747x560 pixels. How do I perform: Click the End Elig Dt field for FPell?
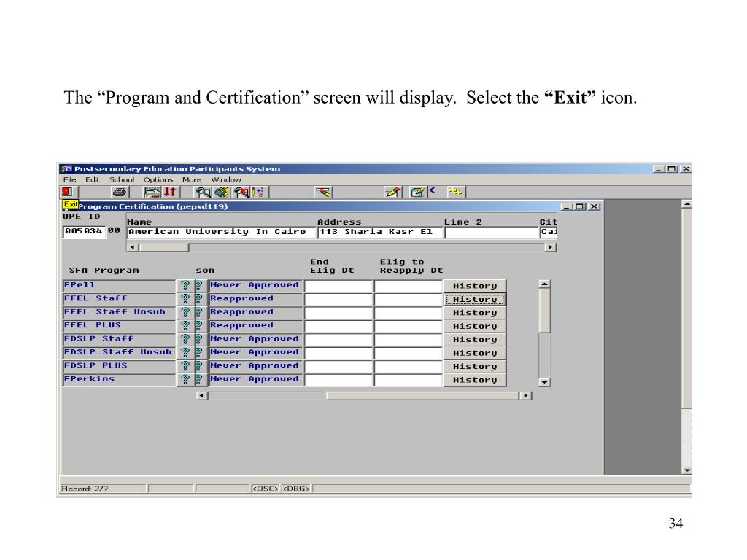(338, 286)
